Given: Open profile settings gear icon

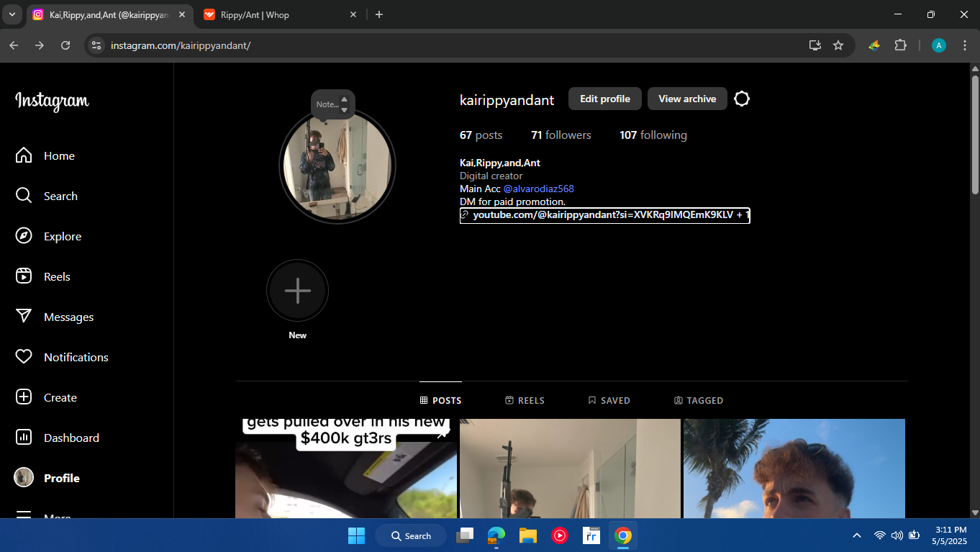Looking at the screenshot, I should coord(742,99).
